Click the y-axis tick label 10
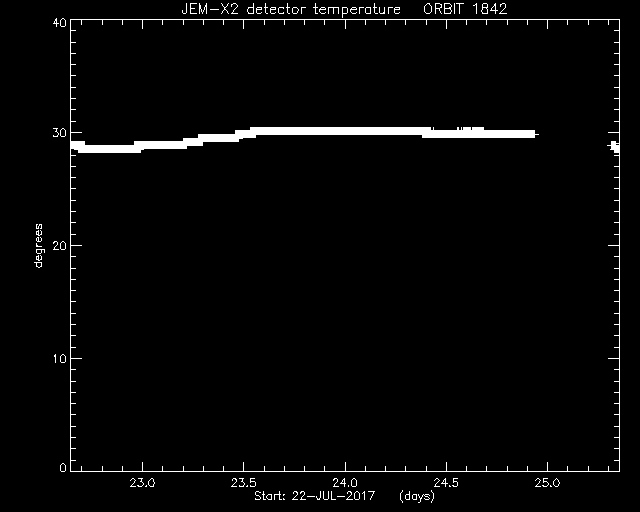Image resolution: width=640 pixels, height=512 pixels. coord(60,358)
